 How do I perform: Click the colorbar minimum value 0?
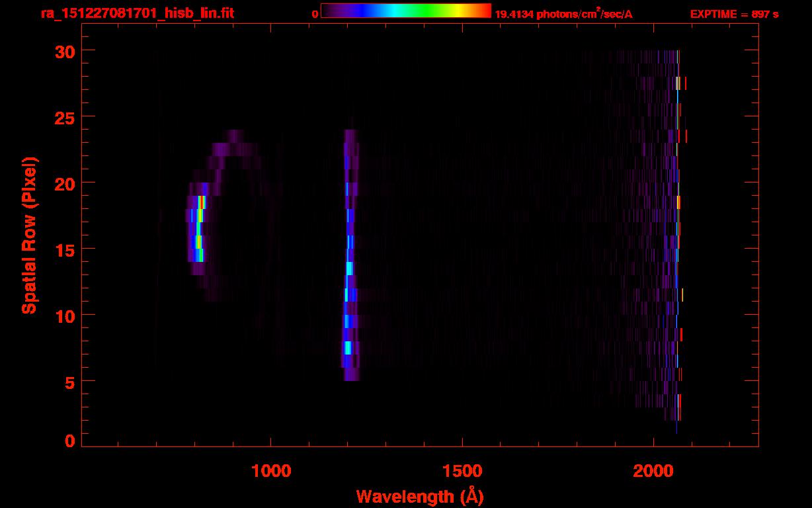[x=315, y=14]
